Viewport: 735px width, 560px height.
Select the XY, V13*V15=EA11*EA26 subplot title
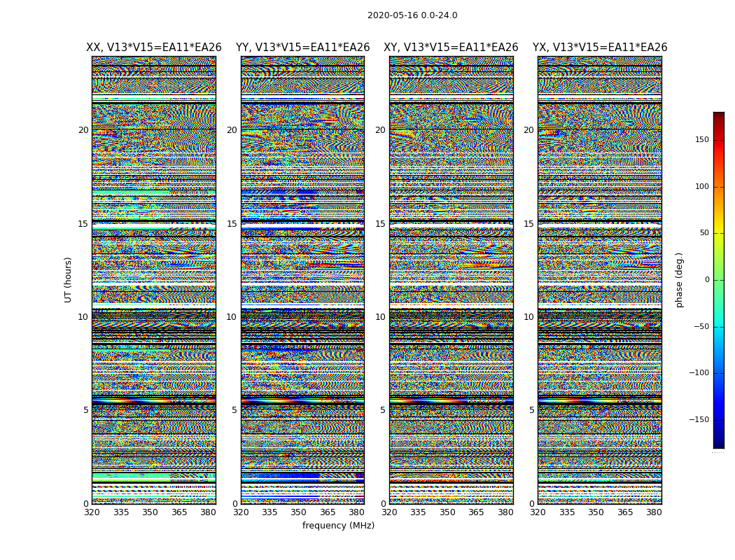[x=451, y=48]
